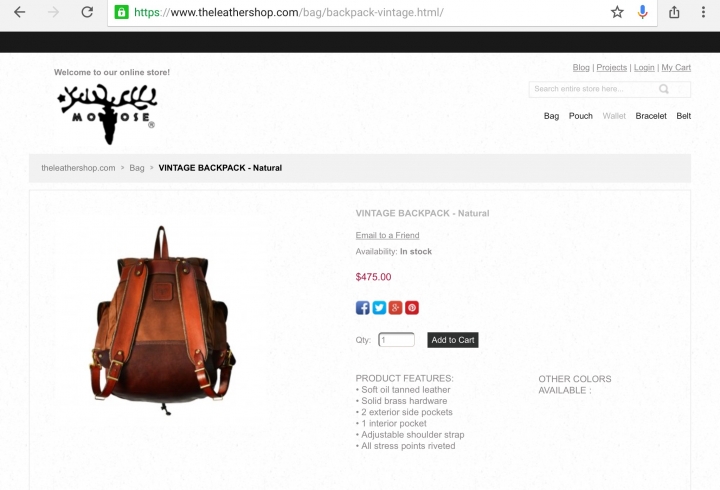Screen dimensions: 720x490
Task: Pin product on Pinterest
Action: (x=412, y=308)
